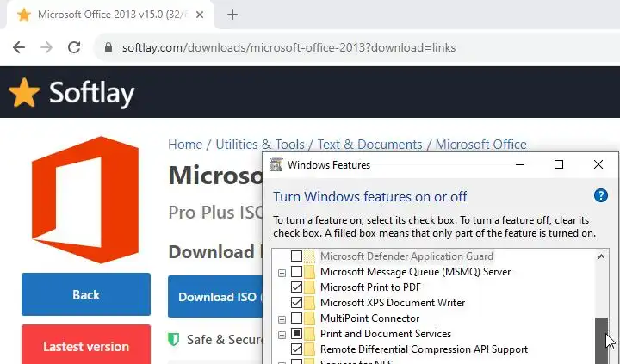
Task: Click the blue Back button
Action: pyautogui.click(x=86, y=294)
